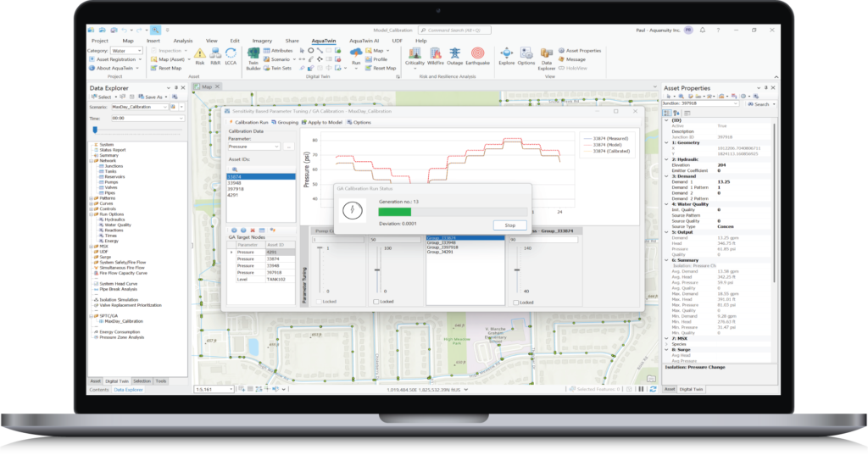The width and height of the screenshot is (868, 461).
Task: Open the Outage analysis tool
Action: coord(454,57)
